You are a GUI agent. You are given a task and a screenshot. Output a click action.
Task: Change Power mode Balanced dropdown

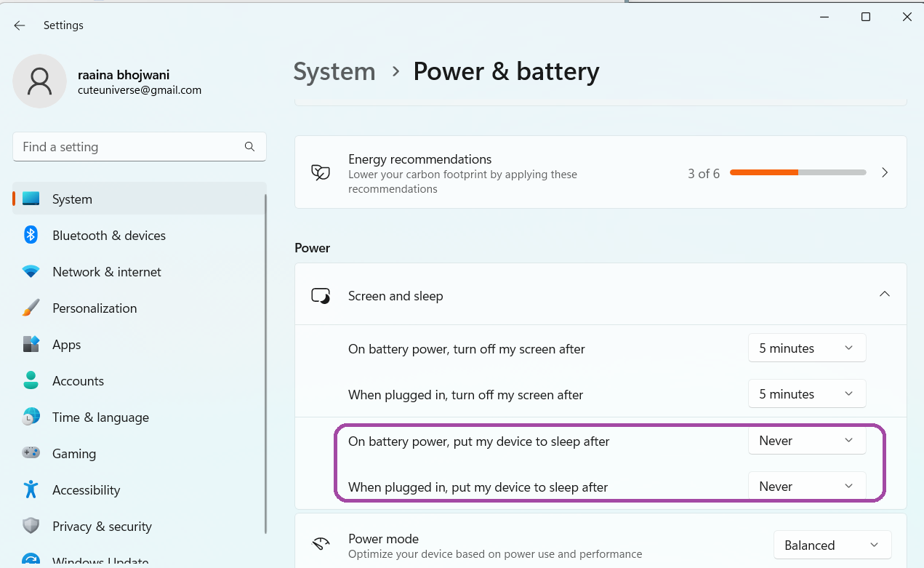(832, 545)
